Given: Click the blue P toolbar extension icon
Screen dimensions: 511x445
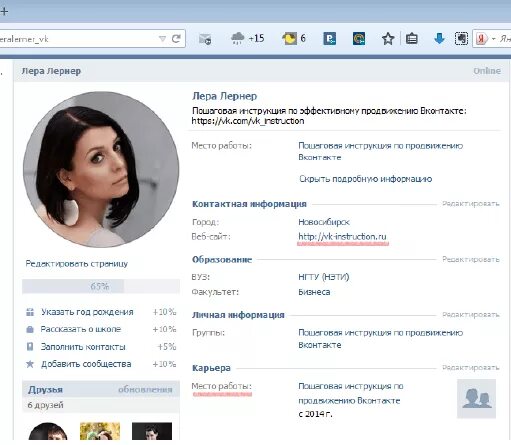Looking at the screenshot, I should click(x=330, y=39).
